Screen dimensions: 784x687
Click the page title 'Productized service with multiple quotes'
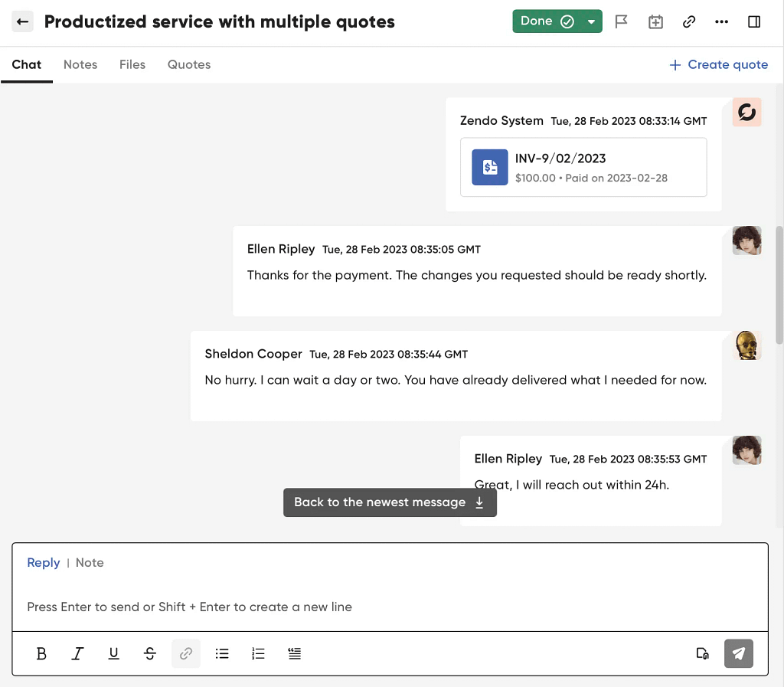pos(220,22)
